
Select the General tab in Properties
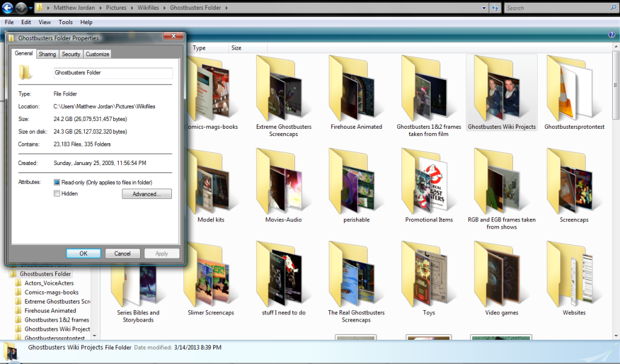coord(24,53)
